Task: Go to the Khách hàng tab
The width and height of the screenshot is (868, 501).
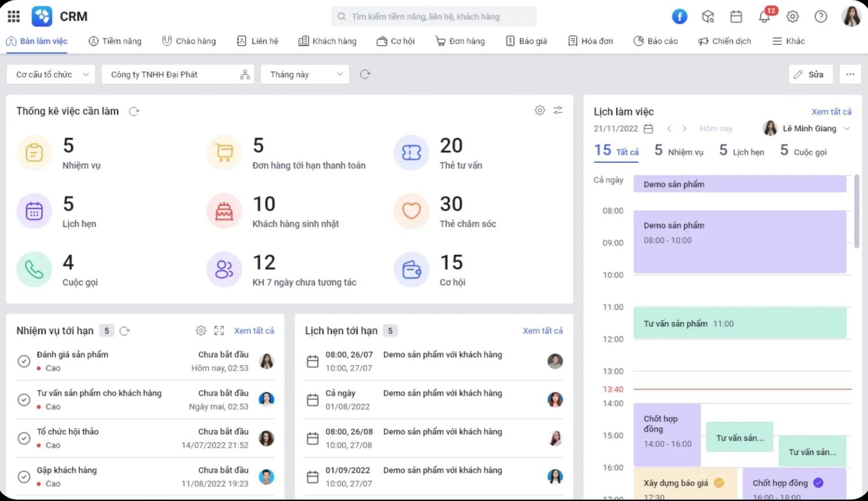Action: 327,41
